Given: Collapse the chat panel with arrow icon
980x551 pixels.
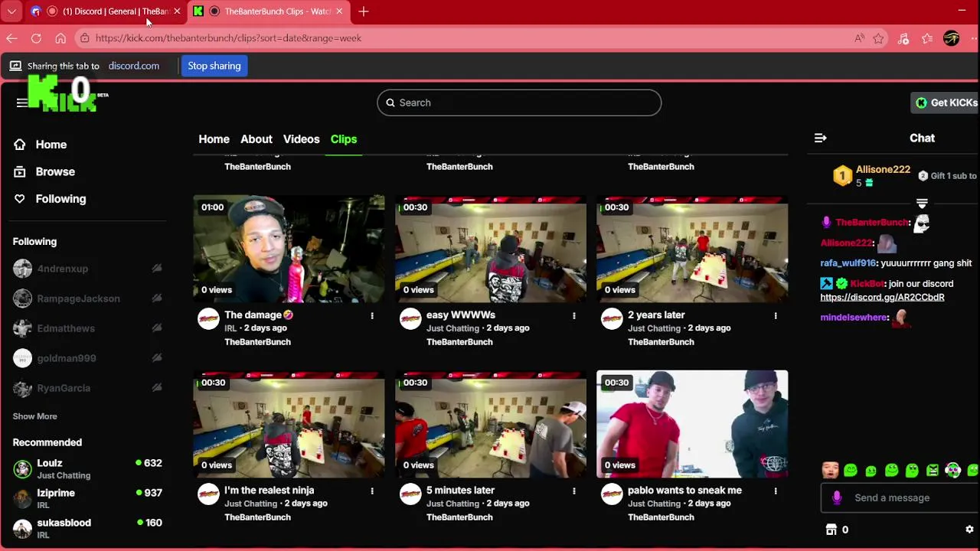Looking at the screenshot, I should tap(821, 139).
